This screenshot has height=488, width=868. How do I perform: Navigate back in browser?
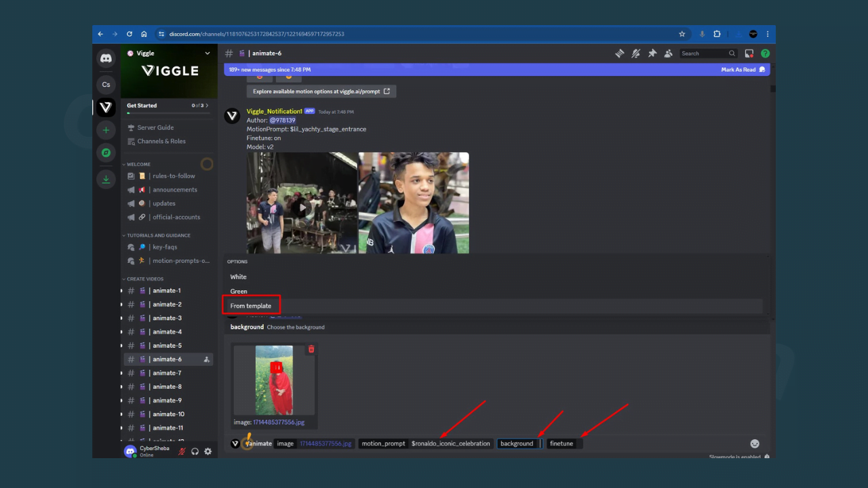point(100,34)
